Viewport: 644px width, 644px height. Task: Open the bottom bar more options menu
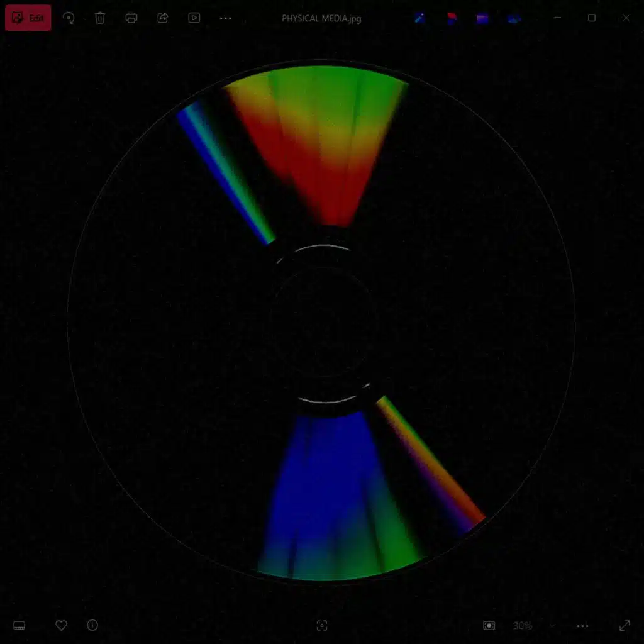click(x=582, y=626)
